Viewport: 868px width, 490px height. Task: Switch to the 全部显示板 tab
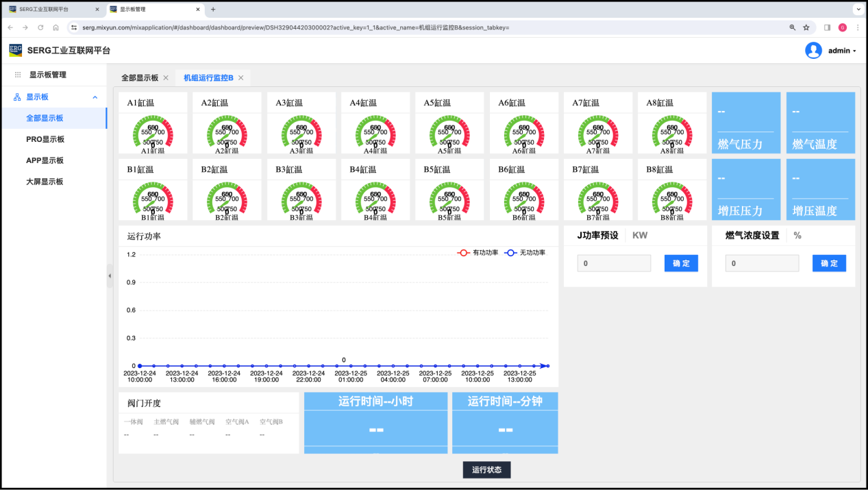pyautogui.click(x=140, y=78)
